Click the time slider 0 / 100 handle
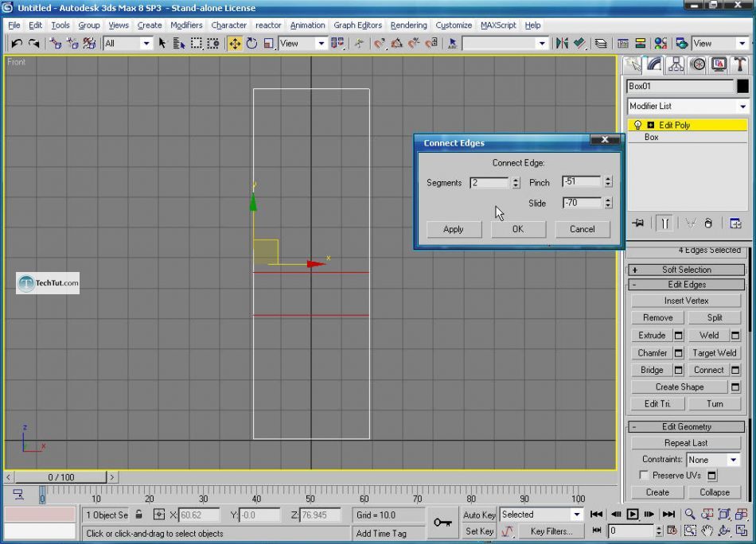 60,477
